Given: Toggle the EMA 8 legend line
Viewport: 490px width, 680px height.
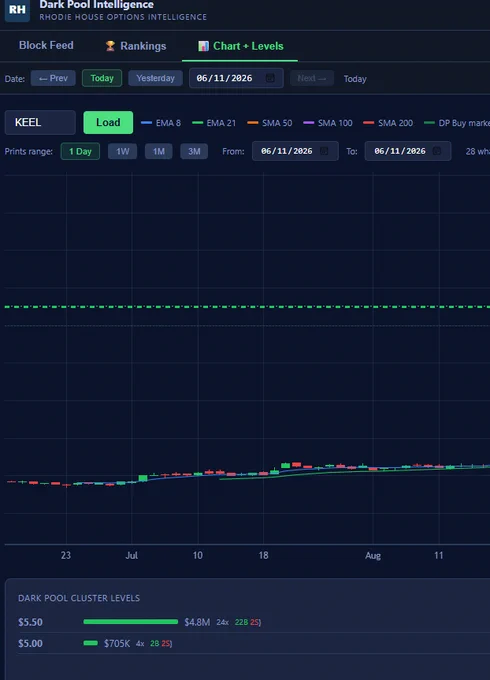Looking at the screenshot, I should tap(161, 123).
